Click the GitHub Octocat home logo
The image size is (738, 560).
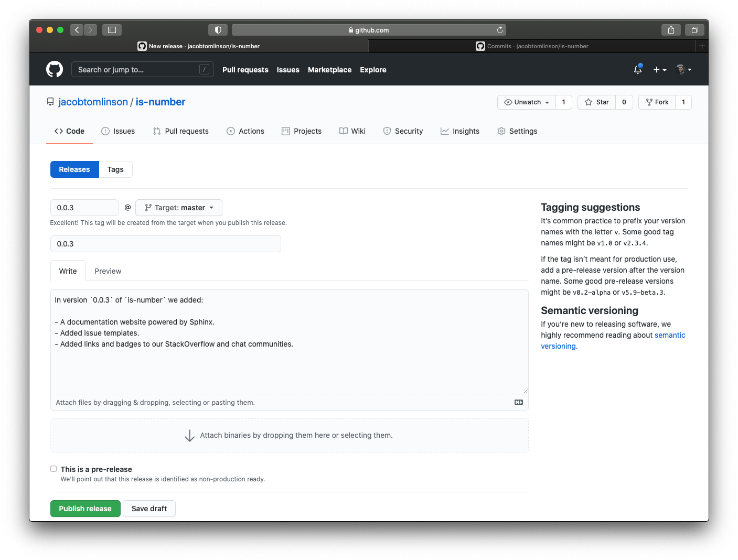pyautogui.click(x=55, y=69)
